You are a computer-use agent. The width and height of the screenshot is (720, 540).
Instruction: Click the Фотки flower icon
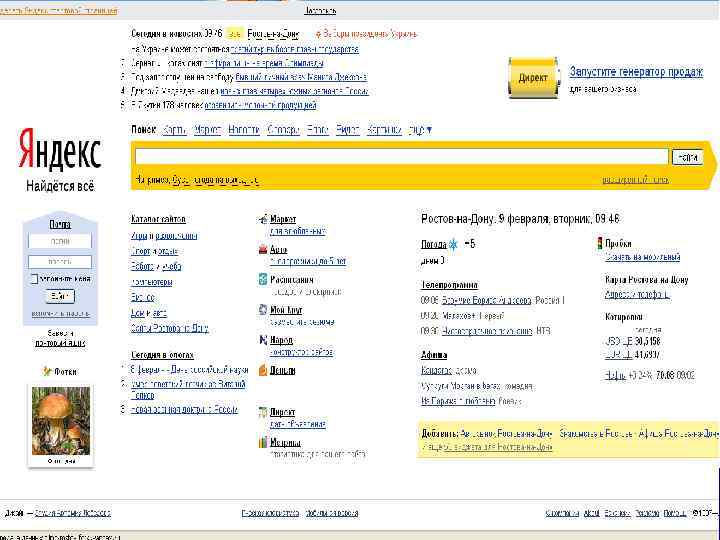click(x=47, y=371)
